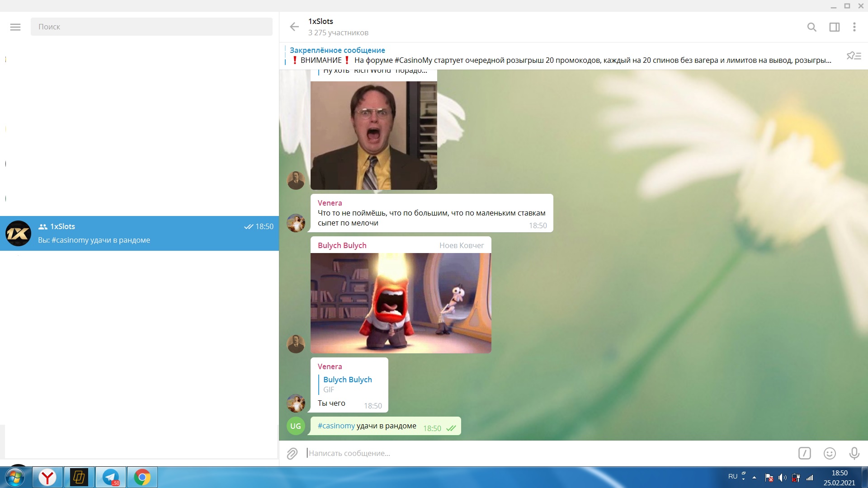Open the 1xSlots chat header title

tap(321, 22)
